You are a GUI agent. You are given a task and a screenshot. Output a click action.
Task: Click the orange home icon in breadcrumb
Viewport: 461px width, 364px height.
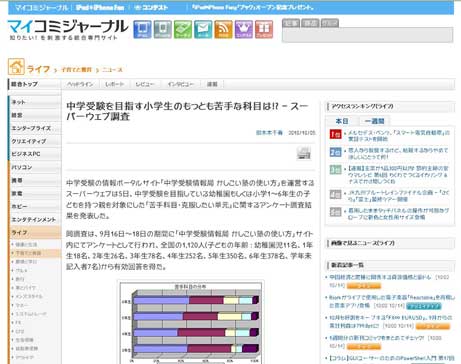point(16,67)
